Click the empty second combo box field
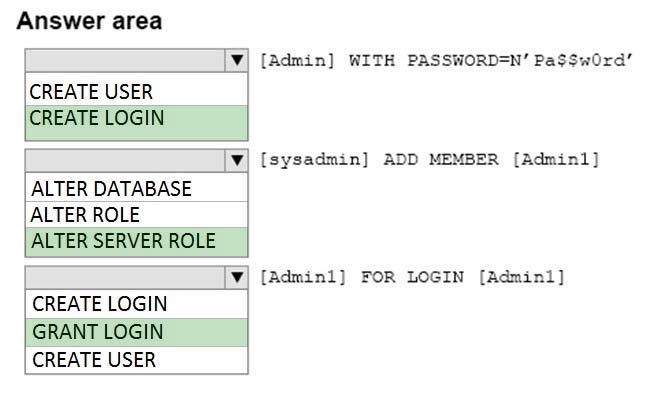 [x=125, y=160]
